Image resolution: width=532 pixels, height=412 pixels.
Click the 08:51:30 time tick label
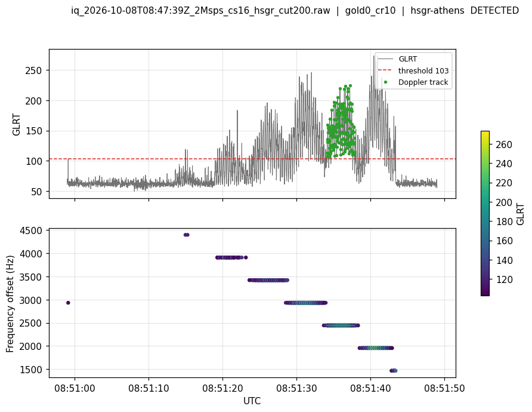296,388
